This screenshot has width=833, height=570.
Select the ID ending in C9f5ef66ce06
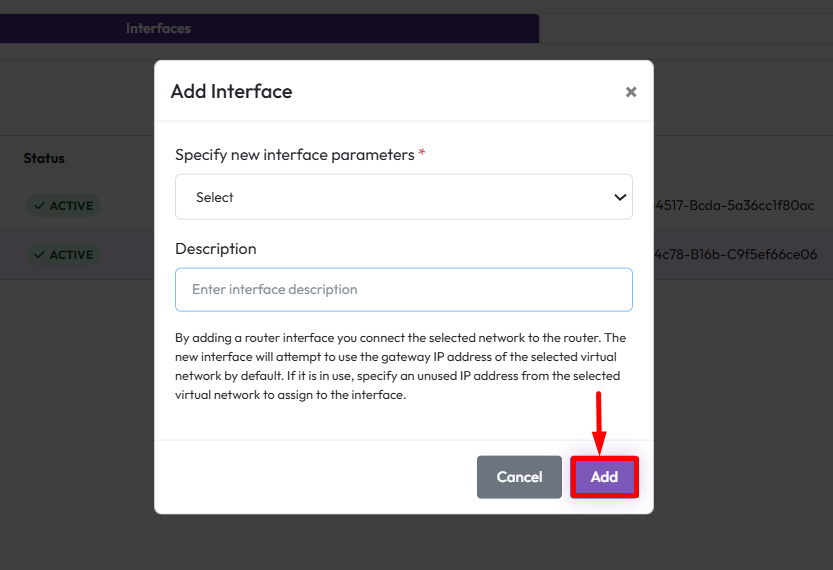[735, 255]
